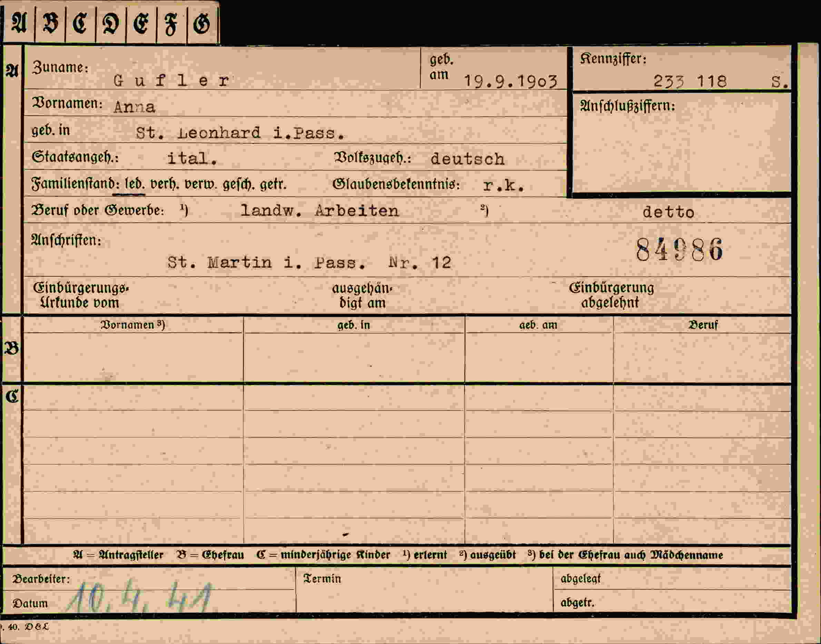The height and width of the screenshot is (644, 821).
Task: Click the 'Vornamen 3)' column header
Action: tap(133, 325)
